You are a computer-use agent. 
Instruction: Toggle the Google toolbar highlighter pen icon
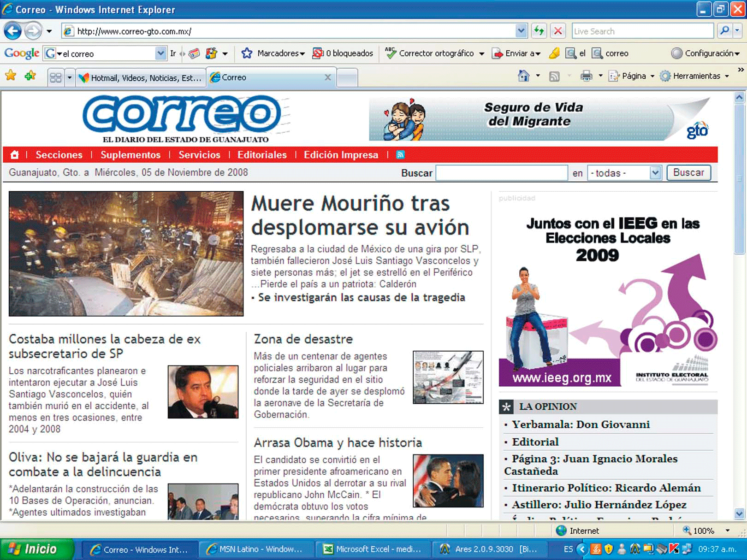pyautogui.click(x=554, y=53)
